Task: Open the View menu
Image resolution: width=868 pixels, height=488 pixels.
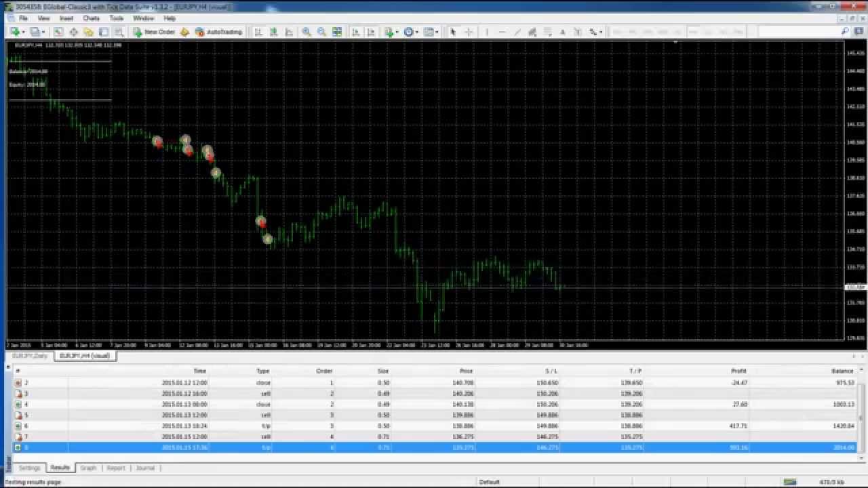Action: 43,18
